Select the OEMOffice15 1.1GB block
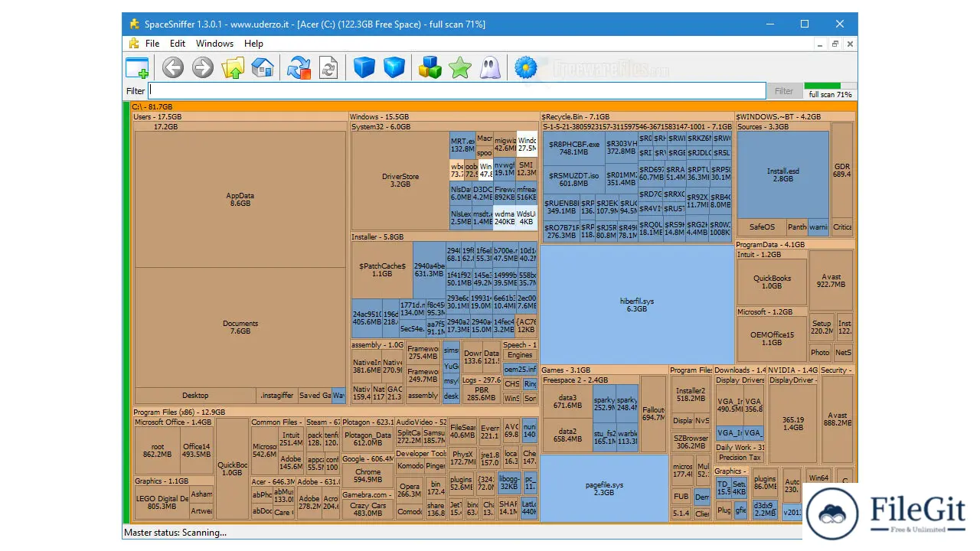Image resolution: width=980 pixels, height=551 pixels. [772, 339]
